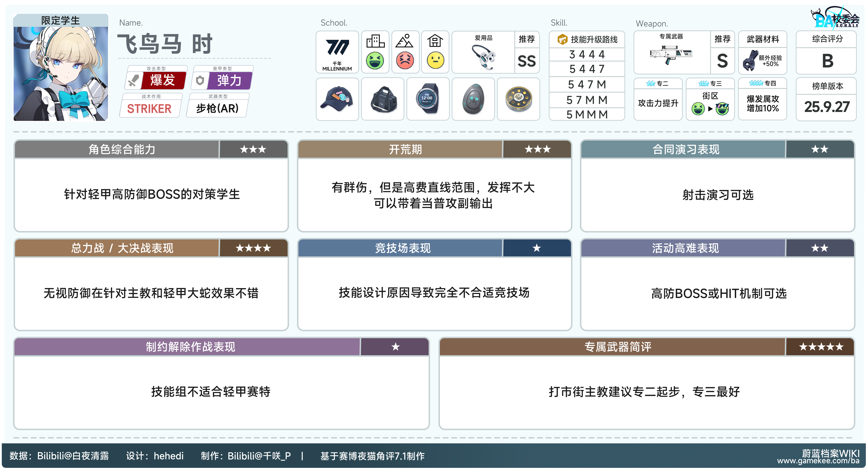Click the baseball cap equipment icon

(337, 99)
